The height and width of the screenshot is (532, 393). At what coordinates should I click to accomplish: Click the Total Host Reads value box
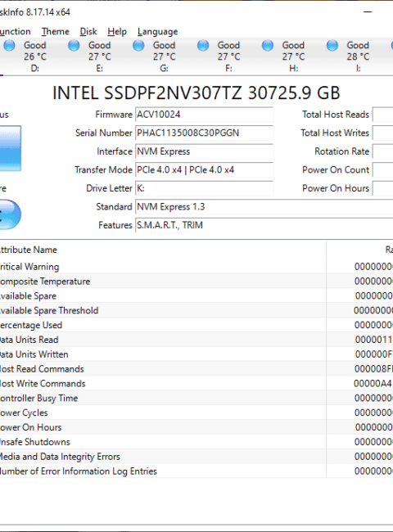[x=383, y=115]
